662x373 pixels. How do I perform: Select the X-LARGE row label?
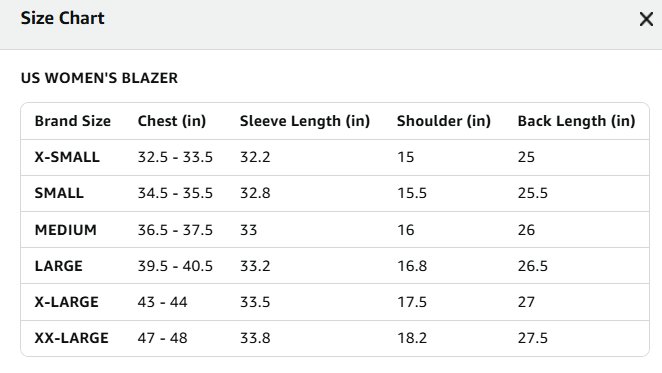[67, 302]
